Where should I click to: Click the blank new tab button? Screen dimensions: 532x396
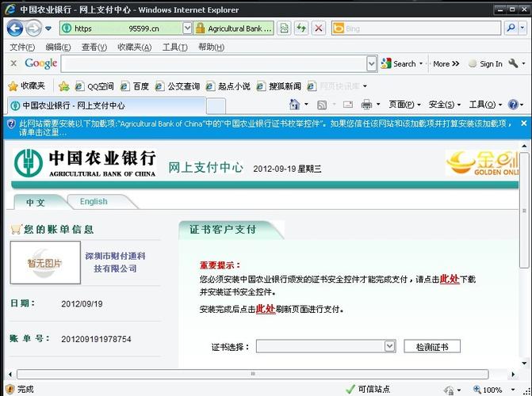pos(216,106)
